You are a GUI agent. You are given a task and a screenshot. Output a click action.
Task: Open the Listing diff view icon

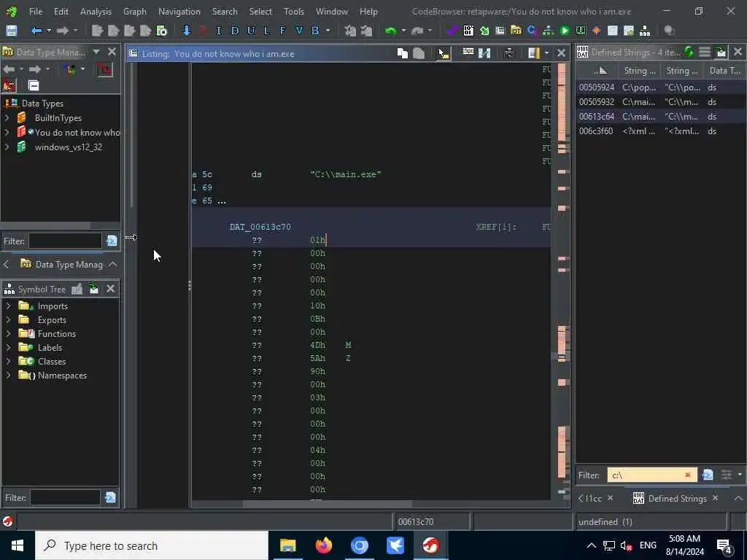(484, 52)
